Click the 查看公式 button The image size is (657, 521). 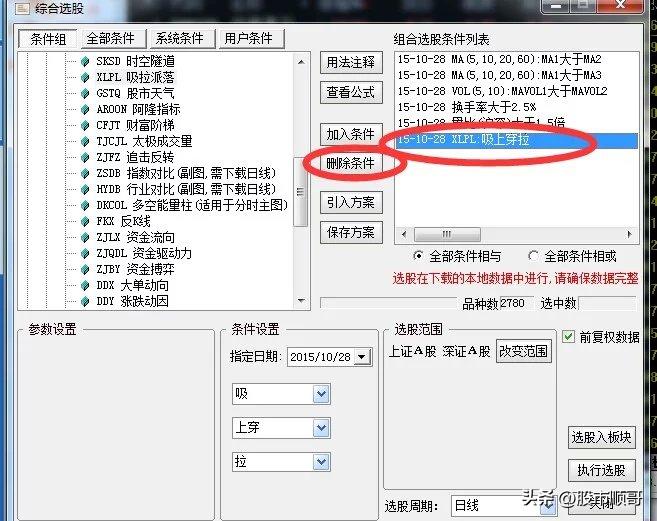click(x=351, y=92)
